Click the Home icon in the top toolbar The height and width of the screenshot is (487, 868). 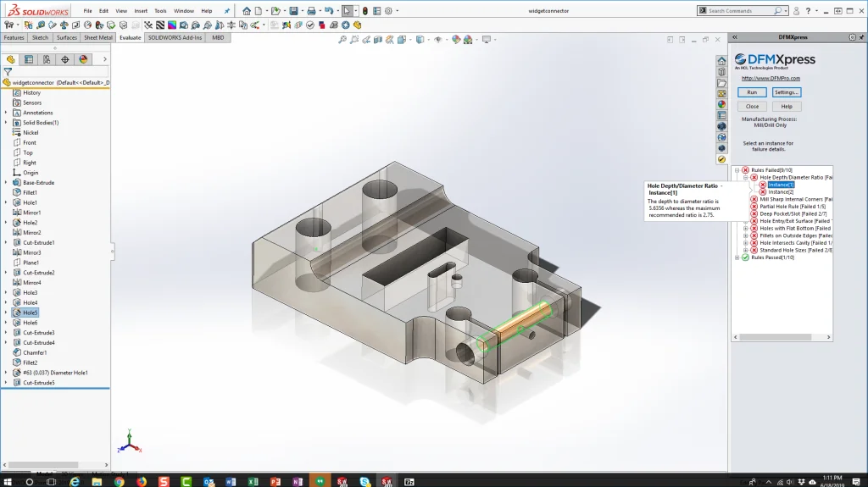[246, 11]
